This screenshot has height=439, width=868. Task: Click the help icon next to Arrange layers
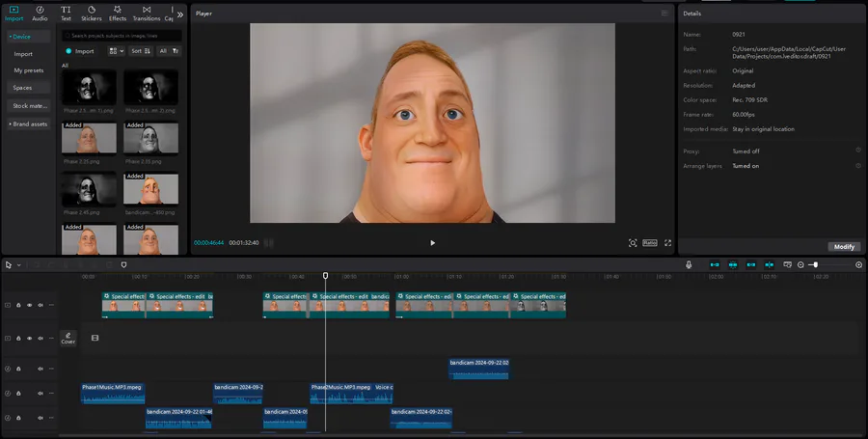[858, 166]
